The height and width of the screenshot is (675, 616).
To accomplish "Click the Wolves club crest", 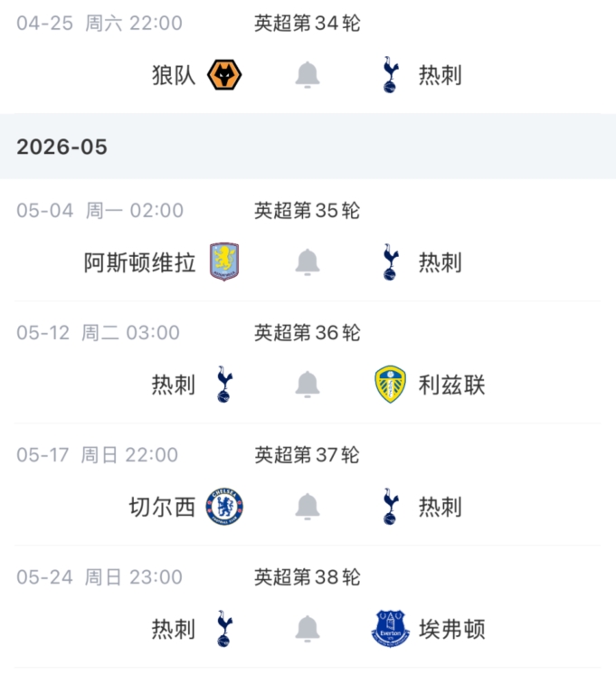I will click(224, 75).
